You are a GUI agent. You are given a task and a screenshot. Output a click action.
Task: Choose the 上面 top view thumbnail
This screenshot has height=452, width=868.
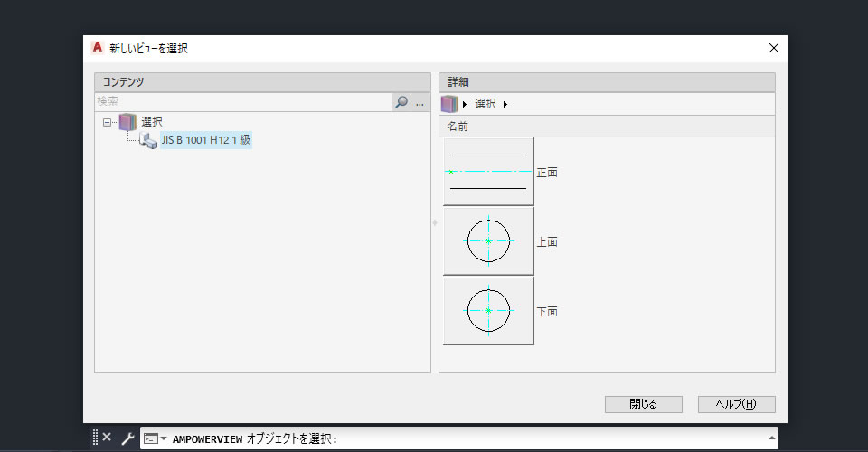coord(488,241)
